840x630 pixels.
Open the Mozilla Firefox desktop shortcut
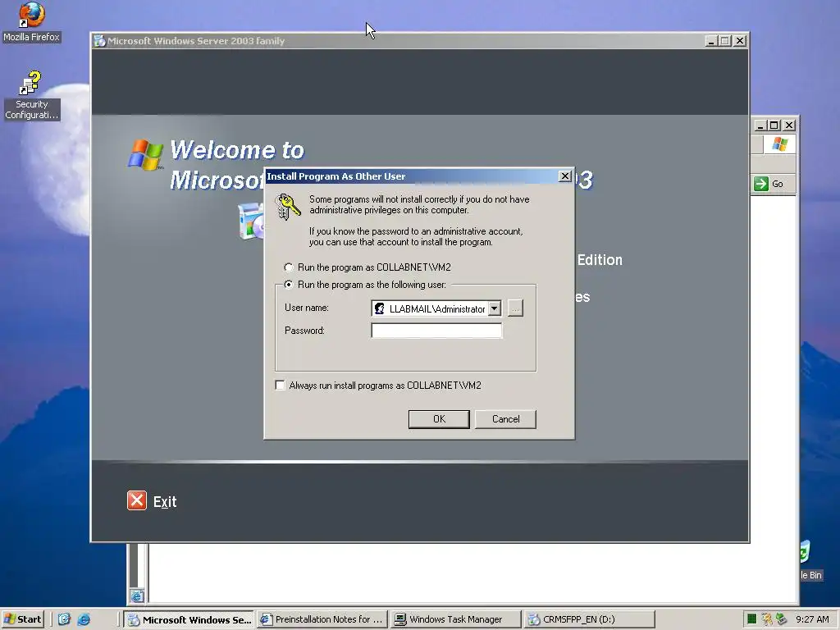(x=32, y=21)
